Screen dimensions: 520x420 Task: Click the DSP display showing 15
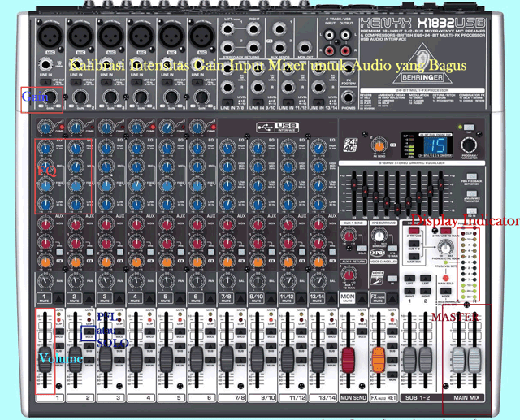click(435, 145)
